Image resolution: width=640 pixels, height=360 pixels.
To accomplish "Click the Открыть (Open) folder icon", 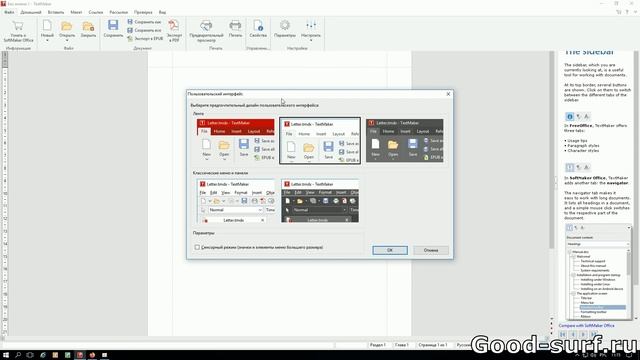I will pos(67,26).
